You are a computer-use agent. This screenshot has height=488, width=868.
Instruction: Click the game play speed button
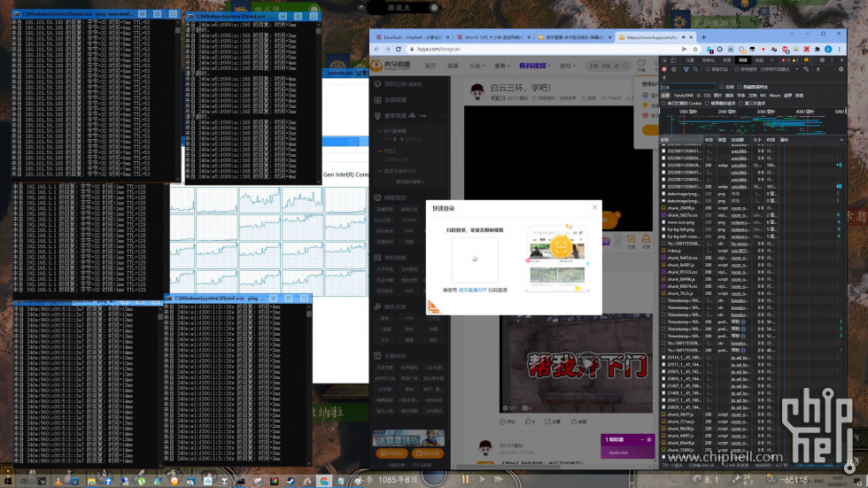coord(482,479)
